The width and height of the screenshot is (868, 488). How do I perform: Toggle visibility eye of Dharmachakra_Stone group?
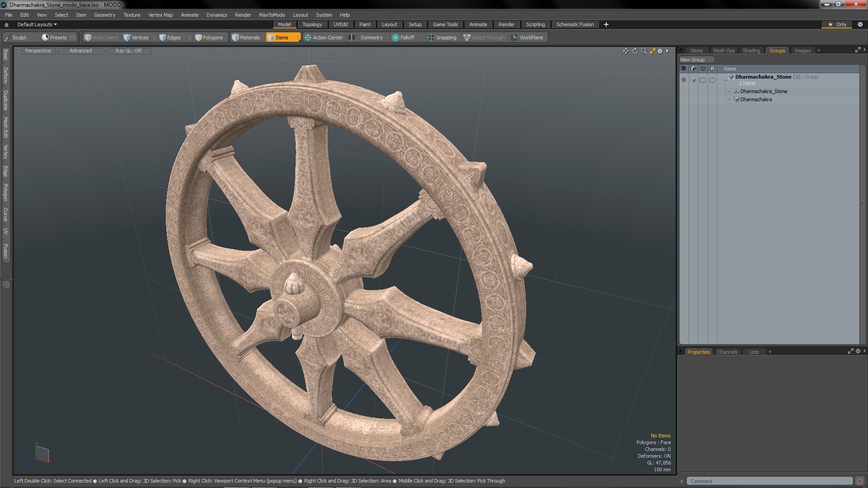coord(684,80)
